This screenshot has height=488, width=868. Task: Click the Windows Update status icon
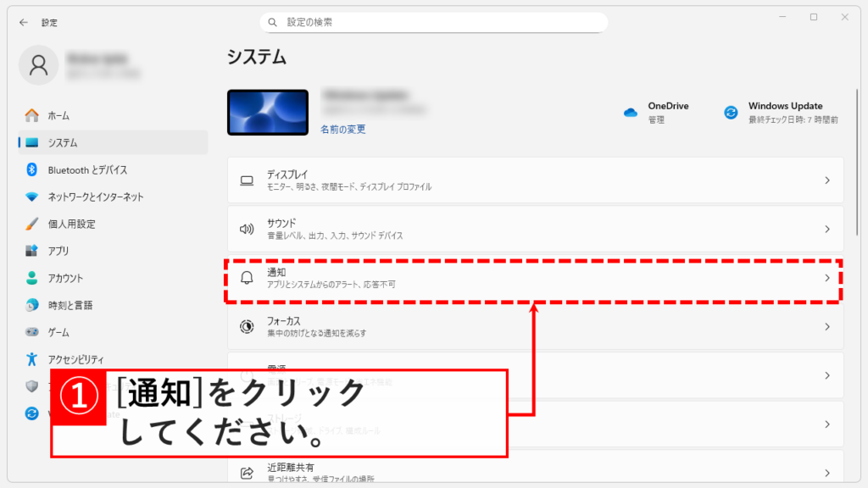730,111
